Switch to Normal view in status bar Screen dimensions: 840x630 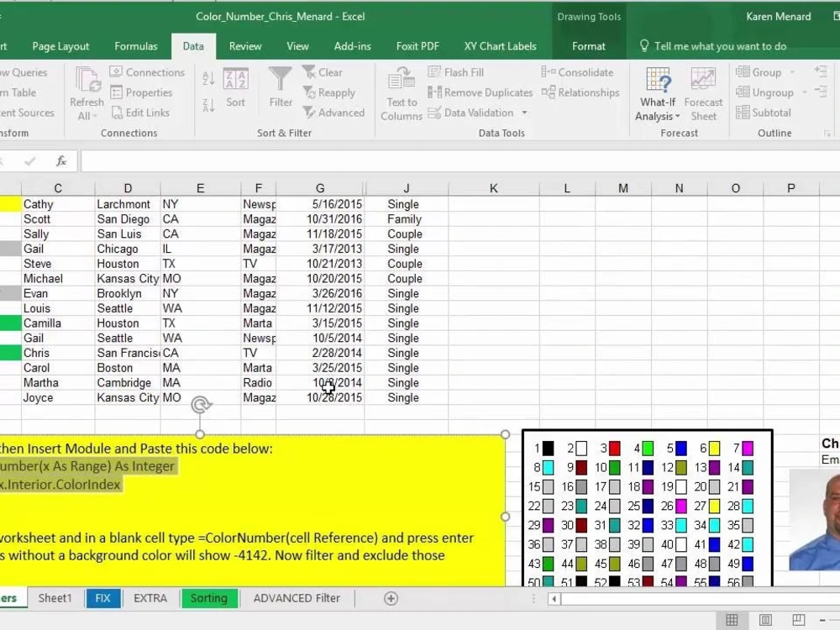[x=732, y=621]
